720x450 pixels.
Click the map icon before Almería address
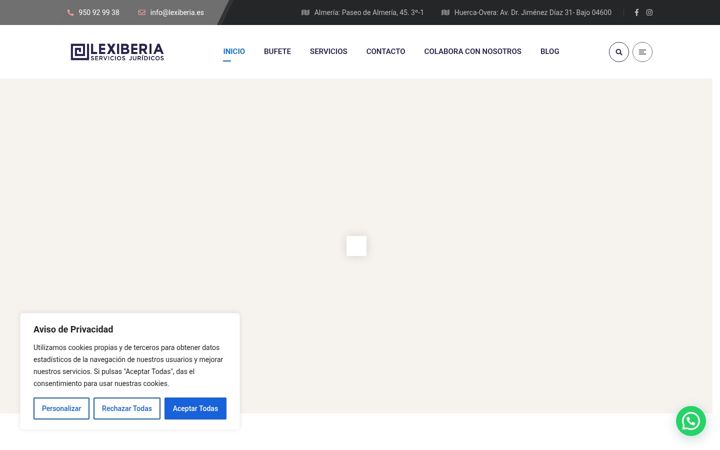305,13
